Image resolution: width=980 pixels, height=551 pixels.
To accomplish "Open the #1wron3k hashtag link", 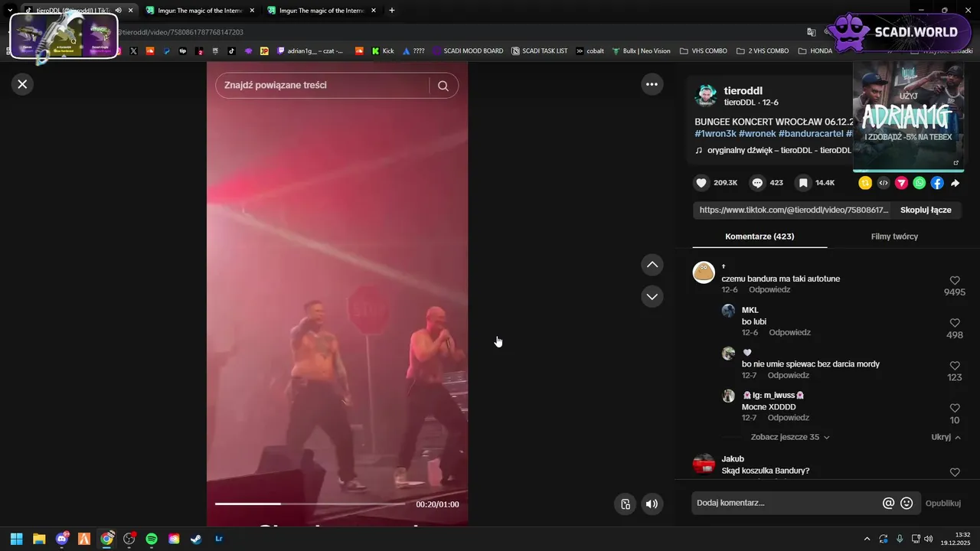I will tap(715, 133).
